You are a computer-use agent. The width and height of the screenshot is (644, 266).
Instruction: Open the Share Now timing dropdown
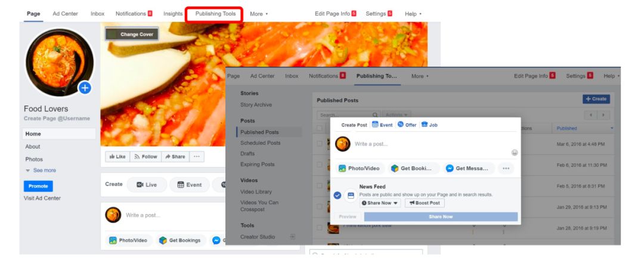pos(380,203)
